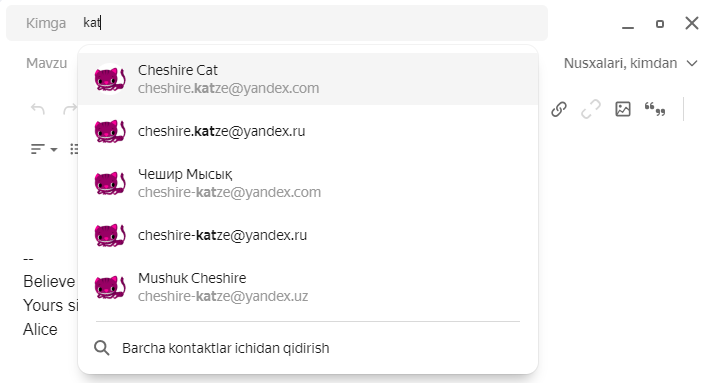
Task: Click Barcha kontaktlar ichidan qidirish link
Action: coord(225,348)
